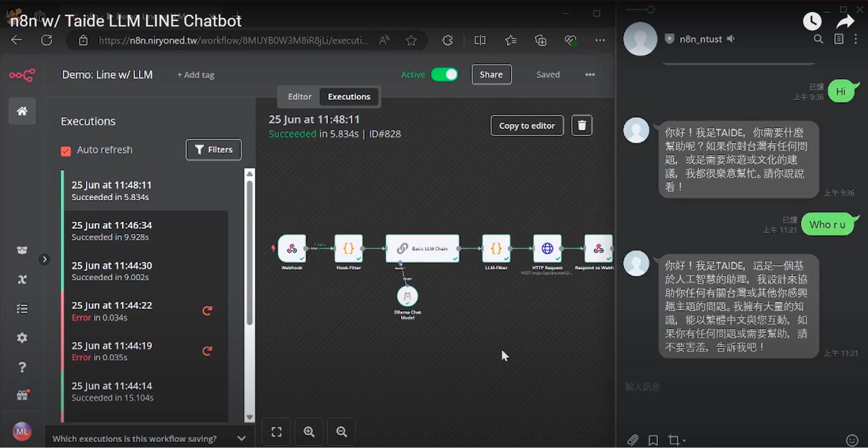Retry the 11:44:22 failed execution
This screenshot has width=868, height=448.
click(207, 311)
